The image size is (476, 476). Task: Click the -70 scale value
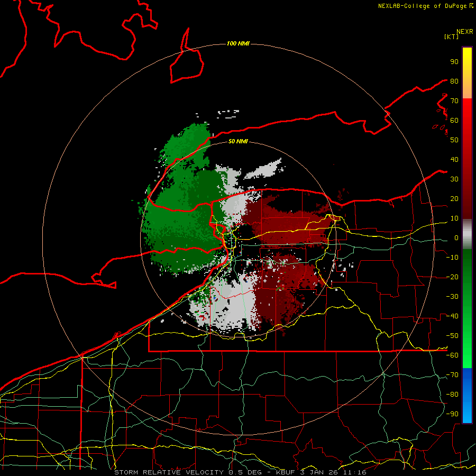(x=452, y=375)
